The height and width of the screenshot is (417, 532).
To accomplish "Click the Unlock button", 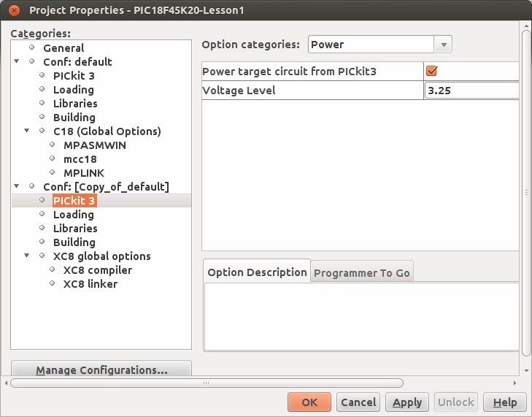I will click(456, 402).
